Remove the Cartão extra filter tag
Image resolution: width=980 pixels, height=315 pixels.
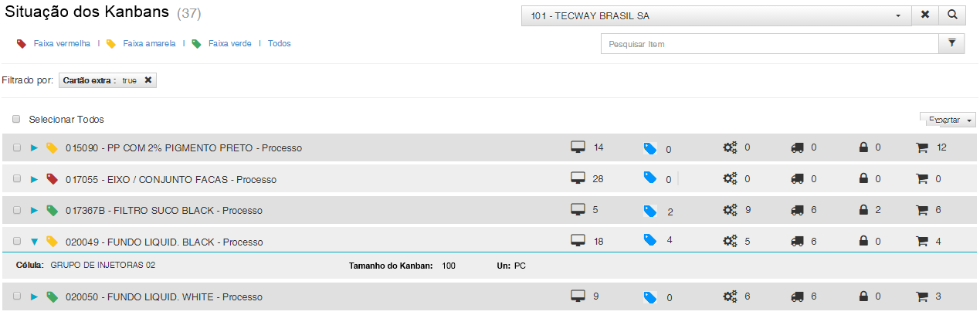148,80
